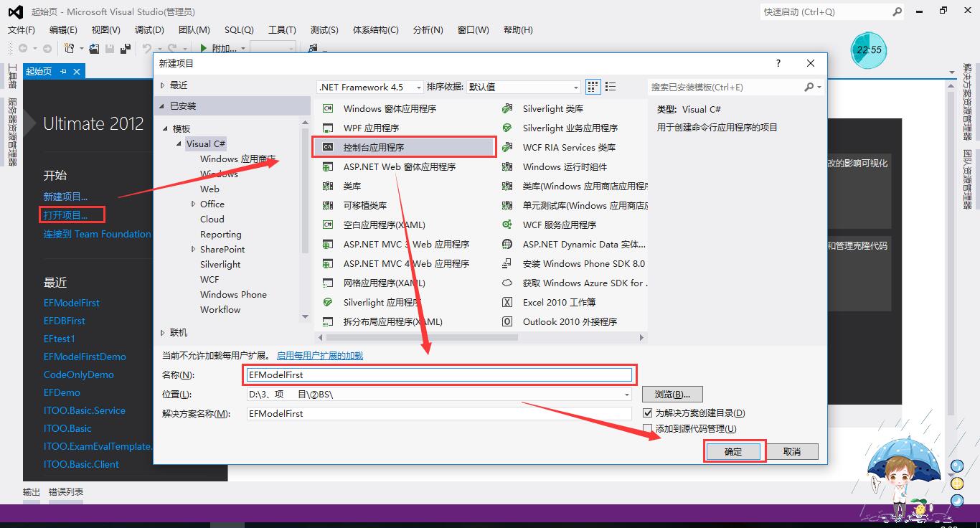Switch to medium icons view in dialog
The image size is (980, 528).
point(593,87)
